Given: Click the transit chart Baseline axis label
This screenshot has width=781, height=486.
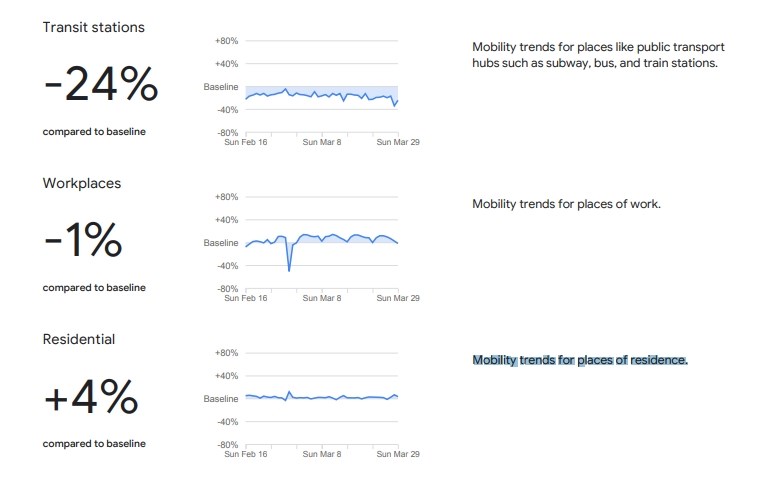Looking at the screenshot, I should 221,87.
